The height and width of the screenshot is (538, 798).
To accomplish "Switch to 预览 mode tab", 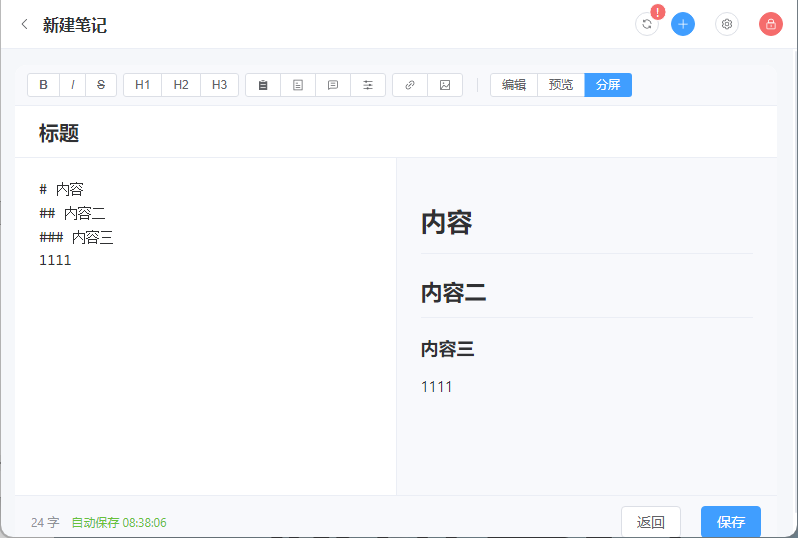I will tap(561, 84).
